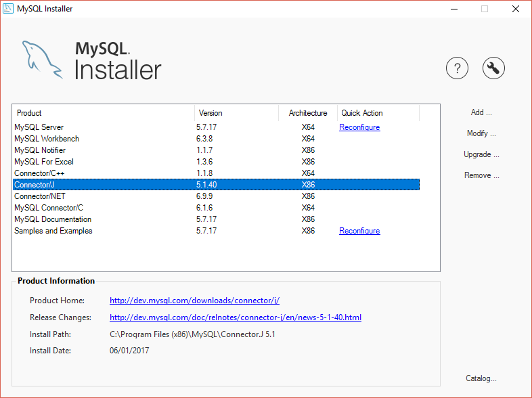The width and height of the screenshot is (532, 398).
Task: Click MySQL Workbench version 6.3.8
Action: pos(204,139)
